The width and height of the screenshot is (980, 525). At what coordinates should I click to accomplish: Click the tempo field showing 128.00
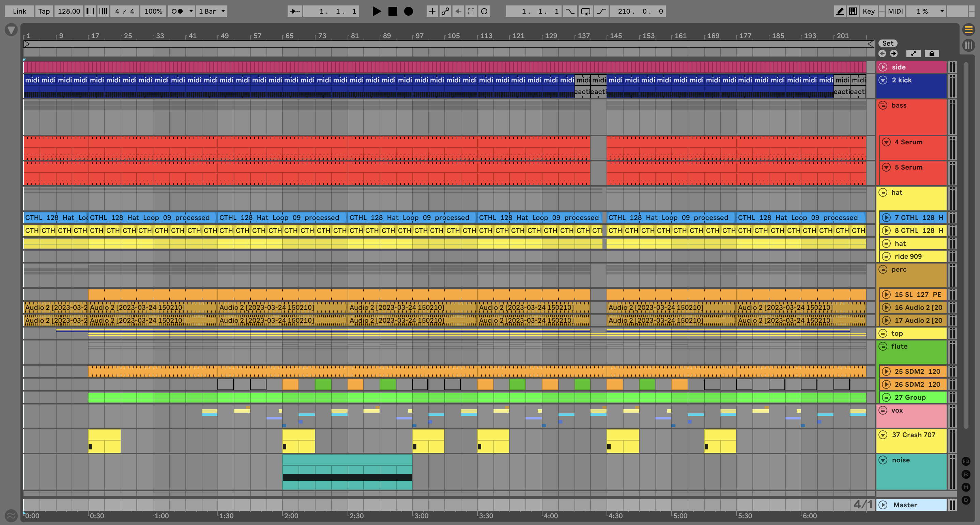click(69, 11)
